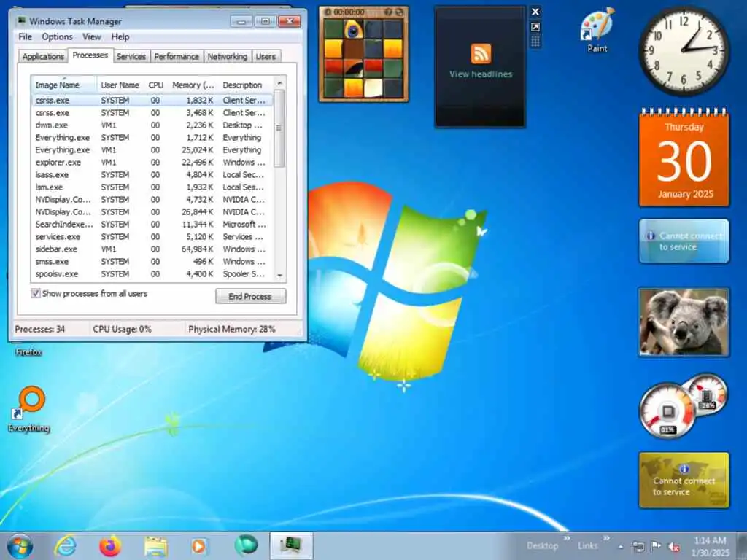
Task: Open Action Center flag tray icon
Action: [656, 546]
